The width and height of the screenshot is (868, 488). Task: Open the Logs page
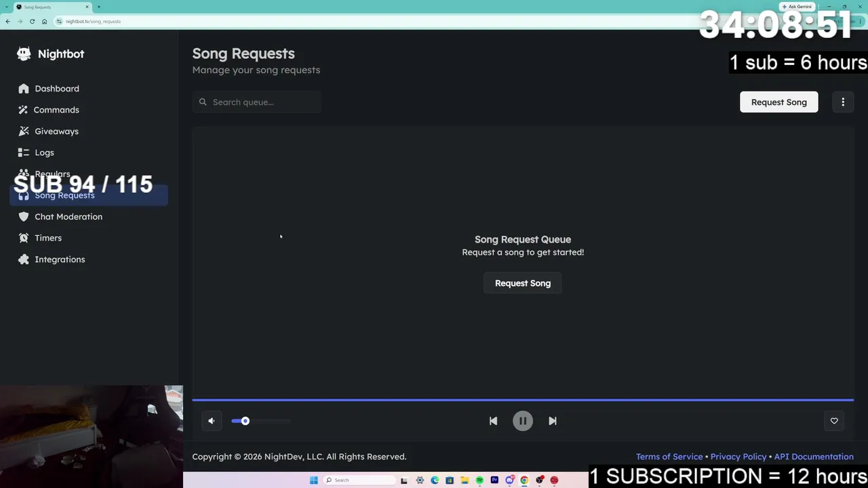point(89,152)
